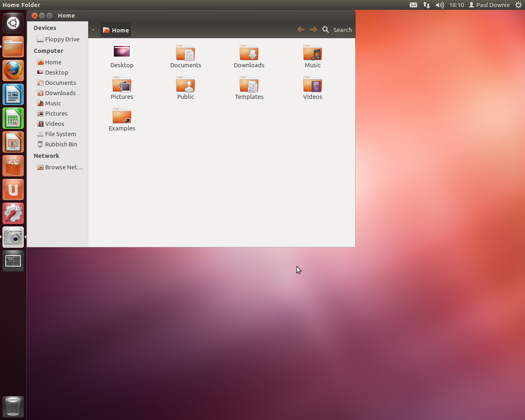Open the Ubuntu Software Centre
The width and height of the screenshot is (525, 420).
[13, 166]
